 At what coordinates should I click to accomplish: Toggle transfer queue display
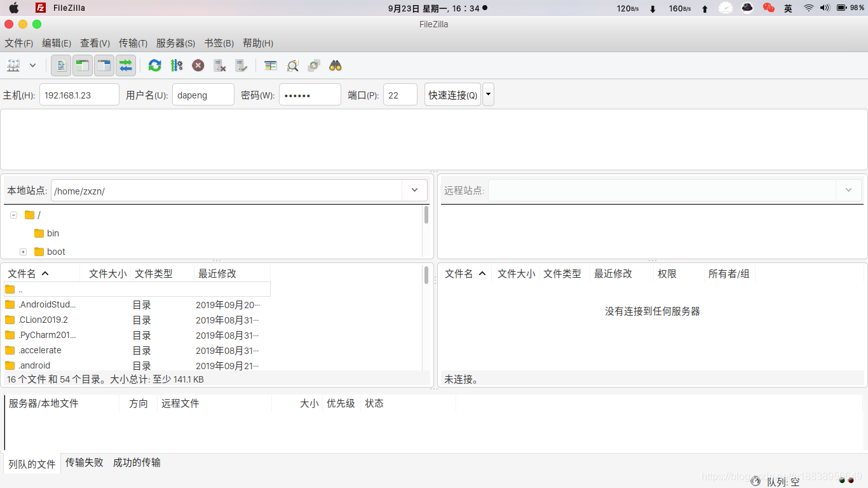tap(126, 65)
